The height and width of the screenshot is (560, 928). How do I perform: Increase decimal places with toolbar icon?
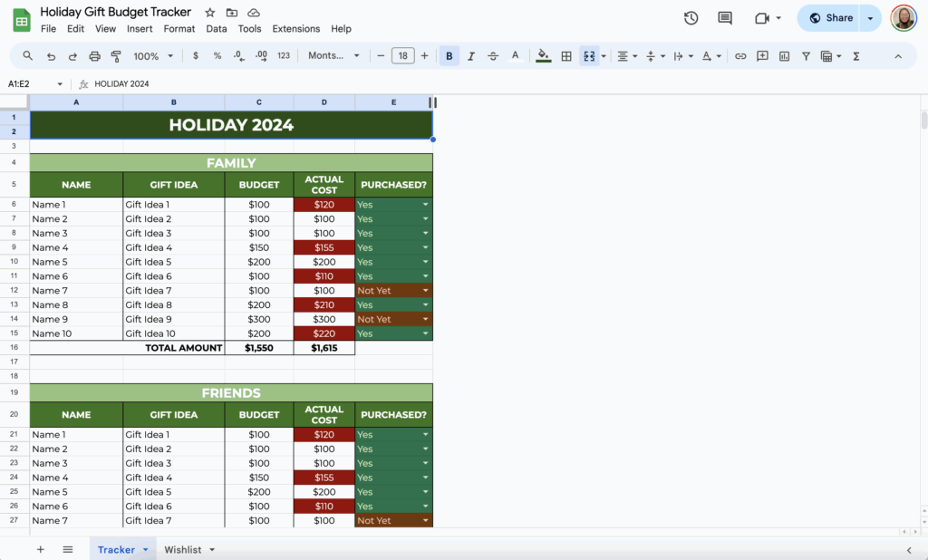263,55
